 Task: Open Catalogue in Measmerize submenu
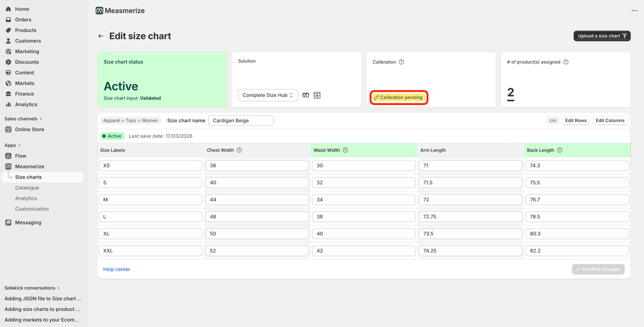[27, 188]
